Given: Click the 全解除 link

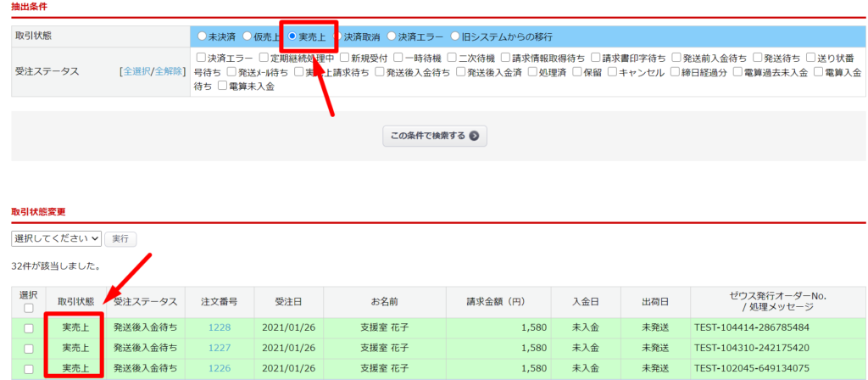Looking at the screenshot, I should 168,71.
